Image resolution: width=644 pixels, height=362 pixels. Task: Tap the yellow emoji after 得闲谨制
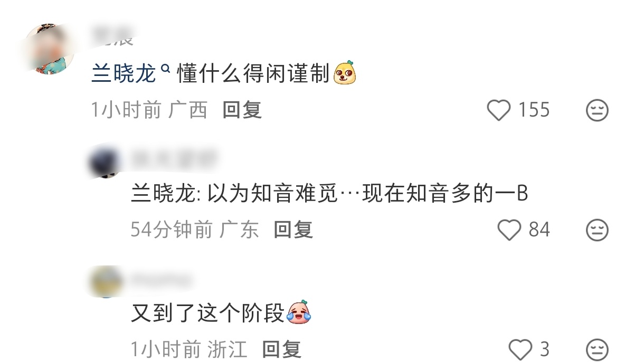[345, 73]
